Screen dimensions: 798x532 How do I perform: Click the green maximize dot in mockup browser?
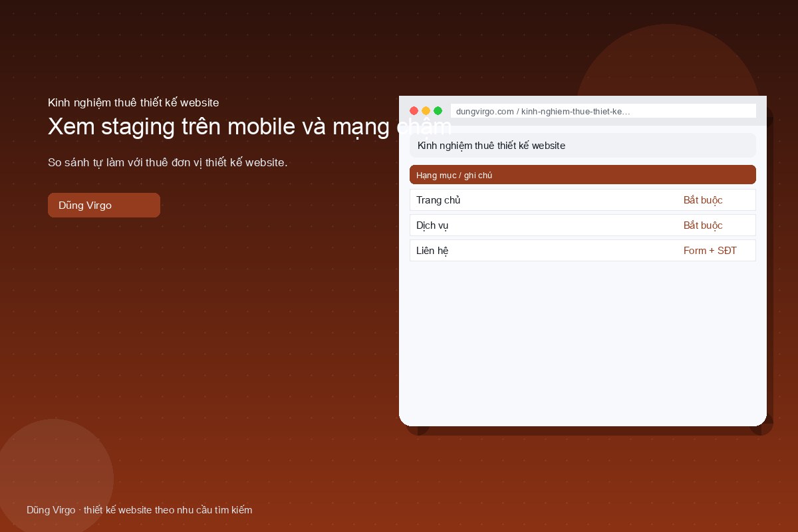[x=438, y=111]
